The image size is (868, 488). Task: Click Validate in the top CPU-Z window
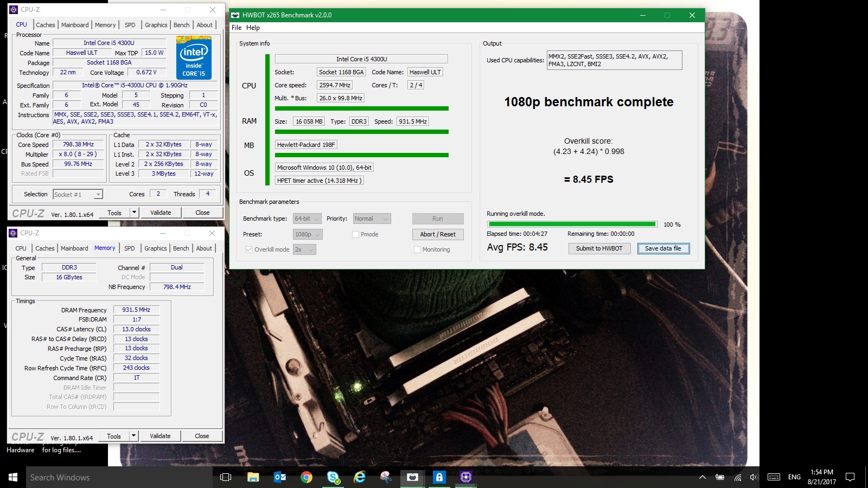pos(161,213)
